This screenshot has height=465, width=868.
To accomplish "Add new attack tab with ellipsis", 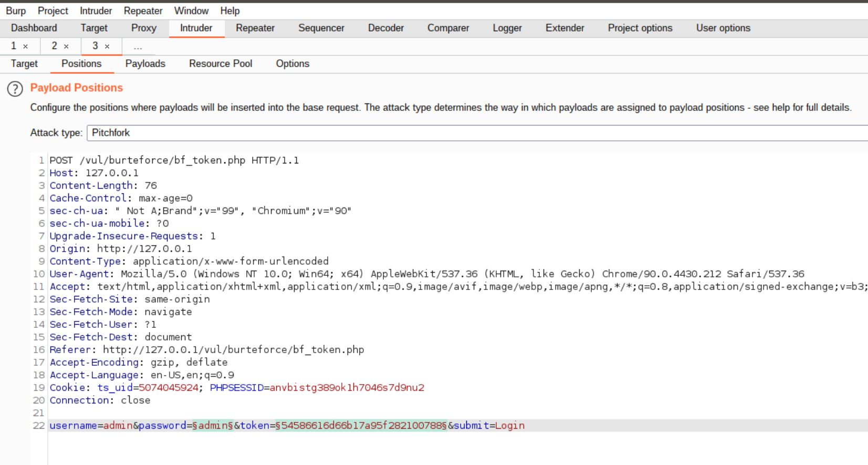I will tap(138, 47).
